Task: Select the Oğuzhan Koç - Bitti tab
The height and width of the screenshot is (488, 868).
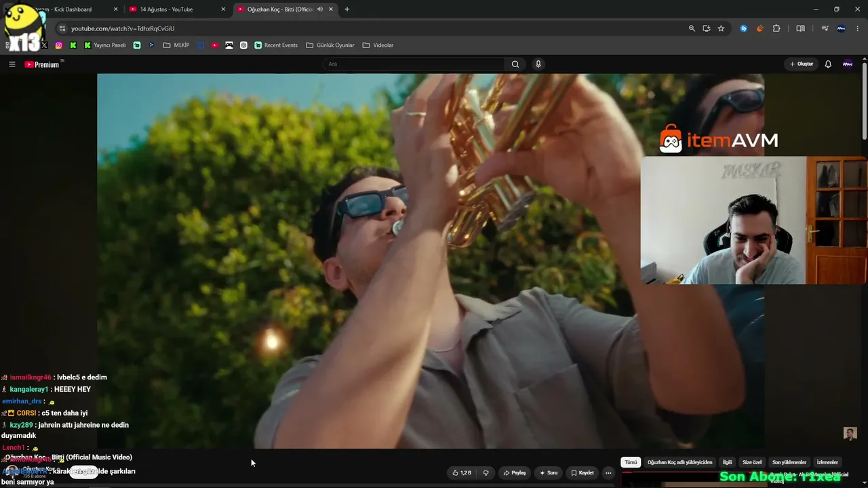Action: point(285,9)
